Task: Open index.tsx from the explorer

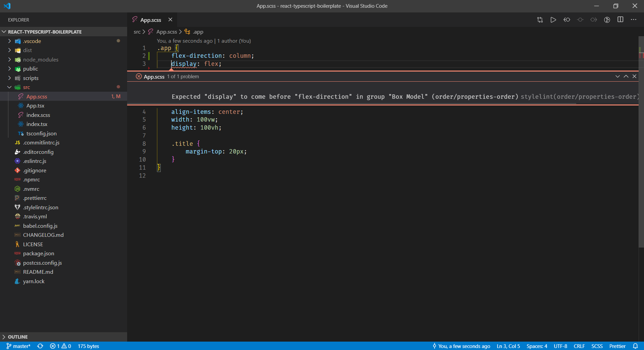Action: click(64, 124)
